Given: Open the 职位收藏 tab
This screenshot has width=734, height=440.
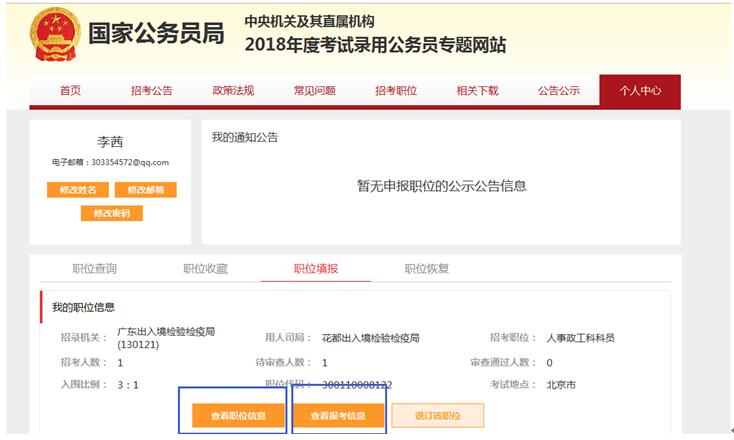Looking at the screenshot, I should point(205,269).
